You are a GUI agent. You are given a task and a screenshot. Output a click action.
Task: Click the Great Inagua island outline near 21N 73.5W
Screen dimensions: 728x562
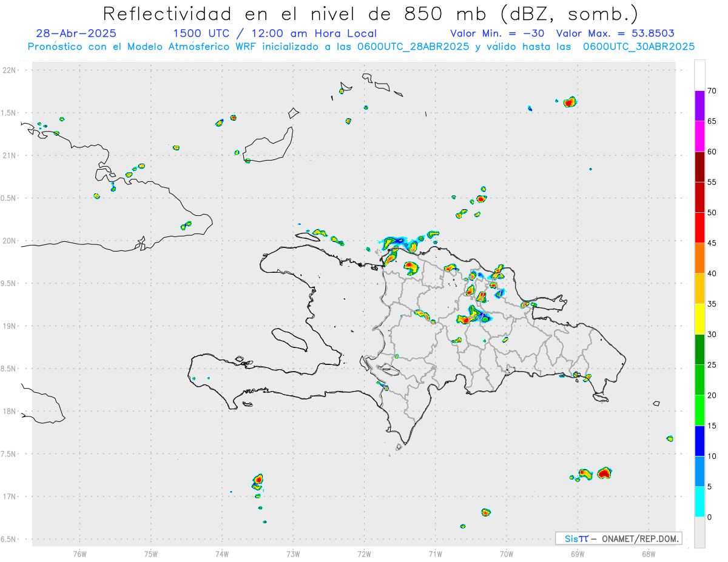point(268,146)
